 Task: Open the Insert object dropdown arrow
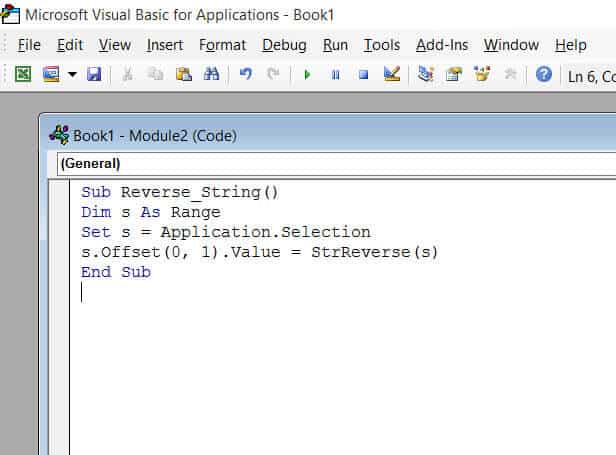pos(72,74)
